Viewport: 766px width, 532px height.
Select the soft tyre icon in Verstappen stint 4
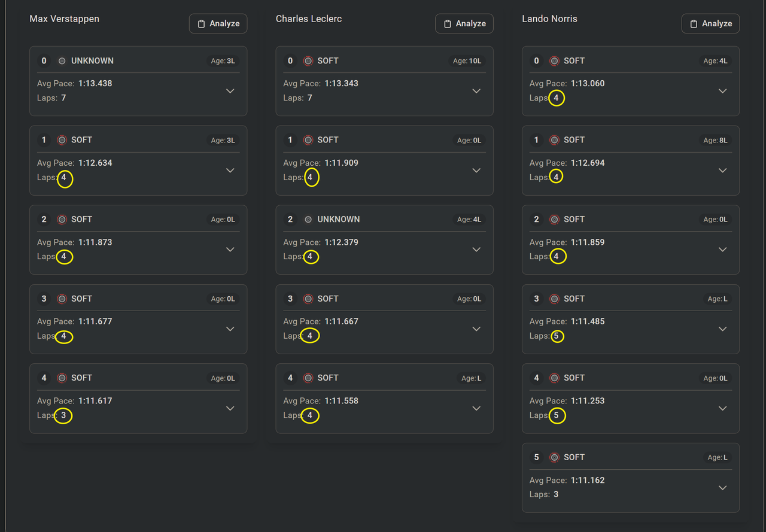(x=62, y=378)
